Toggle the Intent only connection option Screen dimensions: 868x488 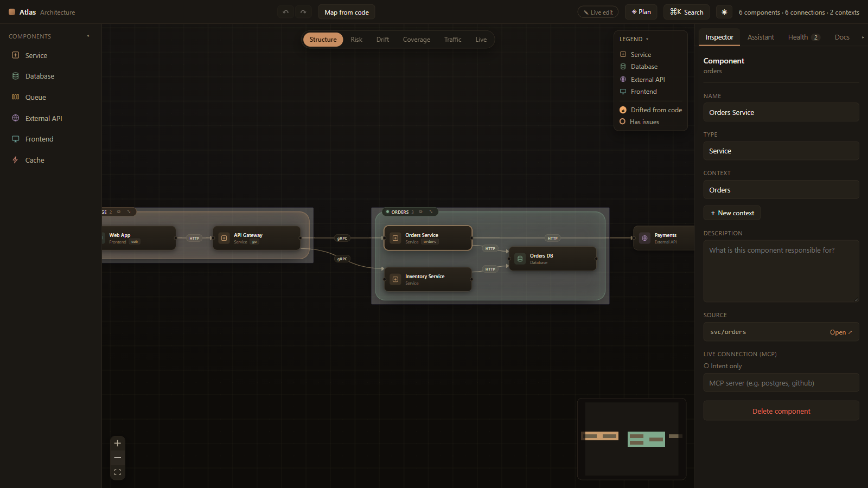point(723,366)
